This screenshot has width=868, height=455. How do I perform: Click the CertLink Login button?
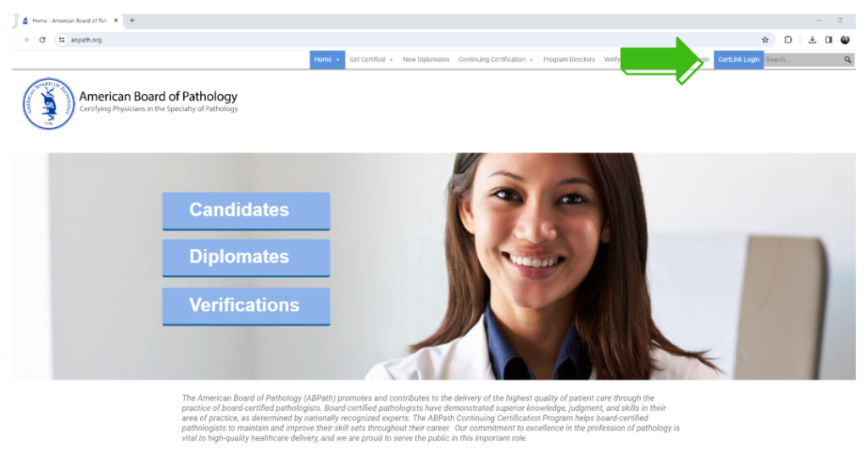coord(738,60)
